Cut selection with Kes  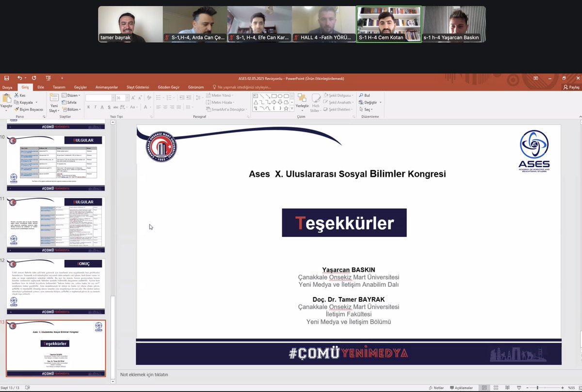tap(19, 95)
